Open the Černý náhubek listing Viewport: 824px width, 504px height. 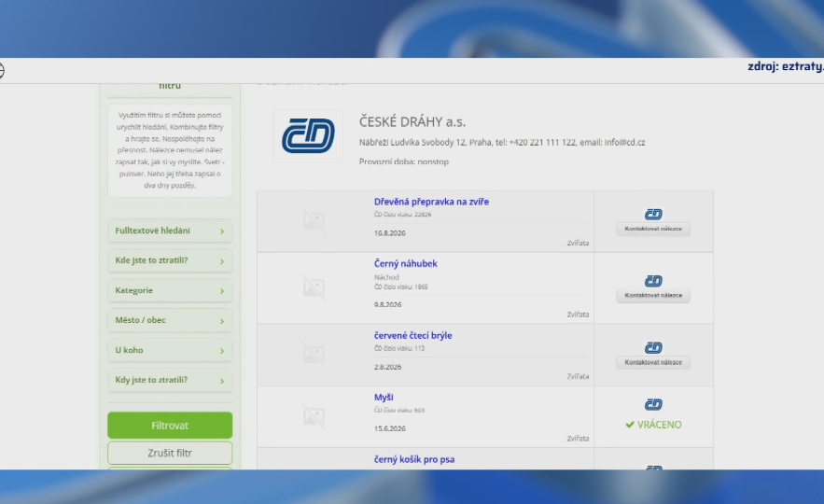click(406, 264)
